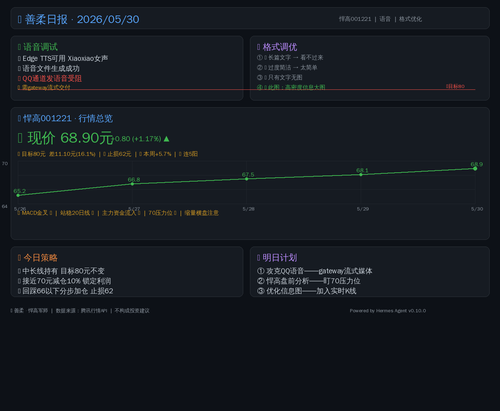Click plan ② 悍高盘前分析 盯70压力位

(309, 281)
